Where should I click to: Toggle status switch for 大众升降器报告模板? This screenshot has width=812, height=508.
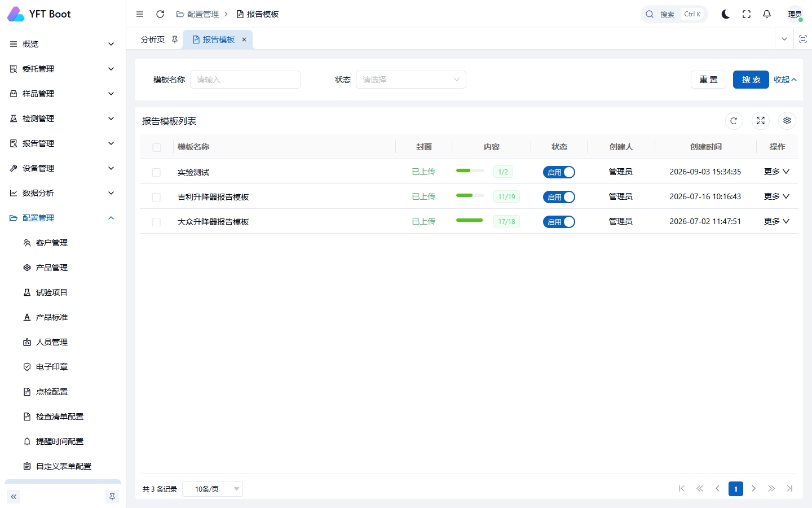pyautogui.click(x=559, y=222)
